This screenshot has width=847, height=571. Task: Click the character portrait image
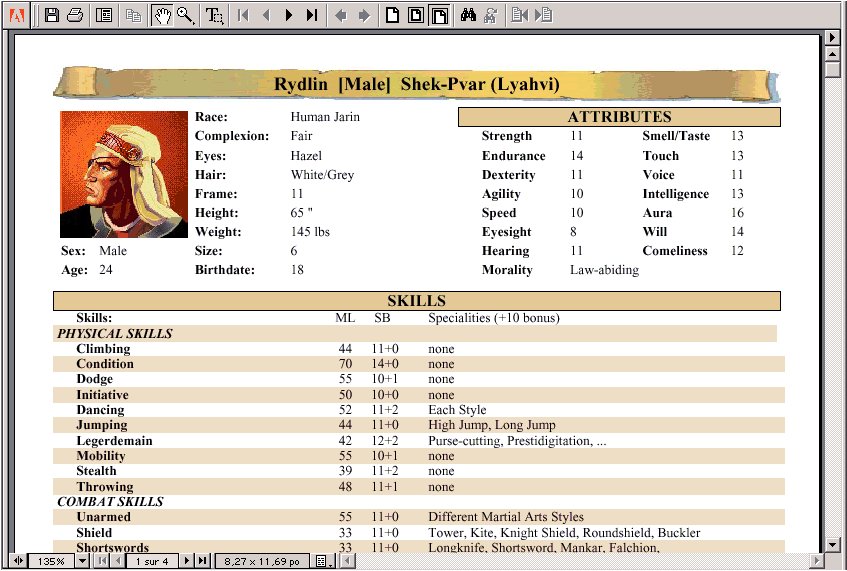point(124,174)
